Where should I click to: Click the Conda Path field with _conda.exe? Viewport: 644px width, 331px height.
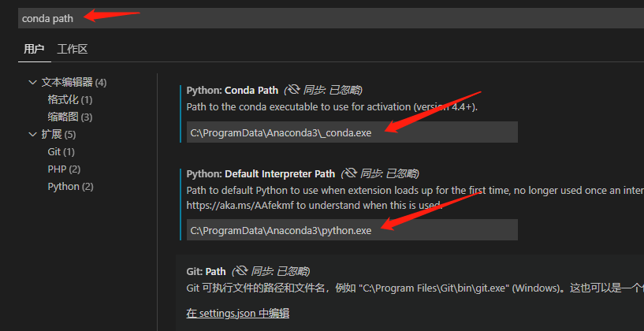point(352,132)
